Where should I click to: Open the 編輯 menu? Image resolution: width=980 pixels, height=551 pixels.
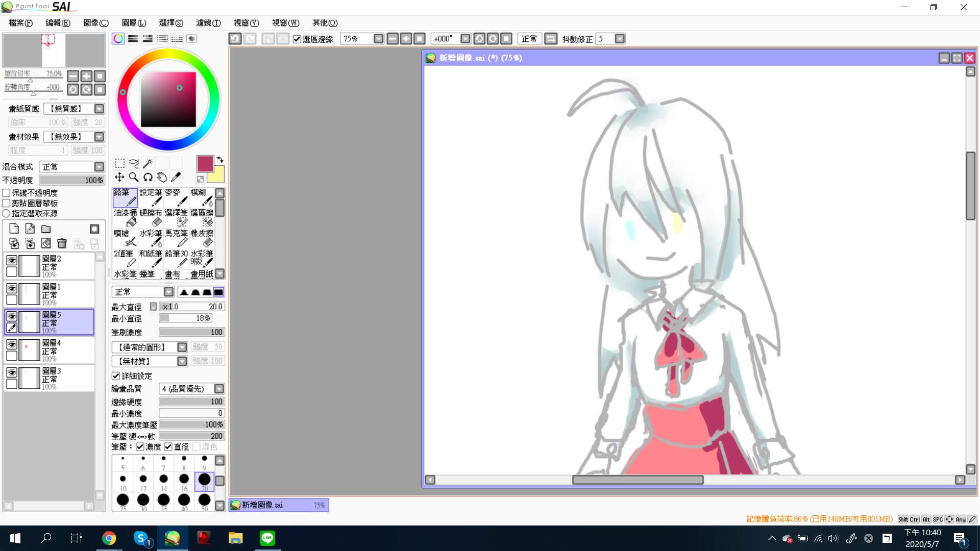pyautogui.click(x=58, y=23)
